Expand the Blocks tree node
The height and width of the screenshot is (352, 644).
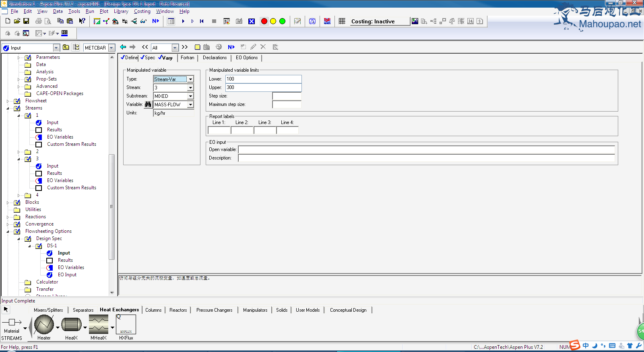pyautogui.click(x=8, y=203)
